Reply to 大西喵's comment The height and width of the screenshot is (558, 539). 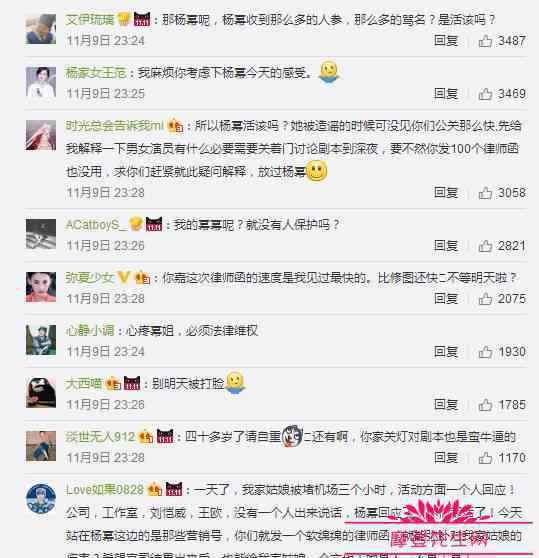pos(446,405)
